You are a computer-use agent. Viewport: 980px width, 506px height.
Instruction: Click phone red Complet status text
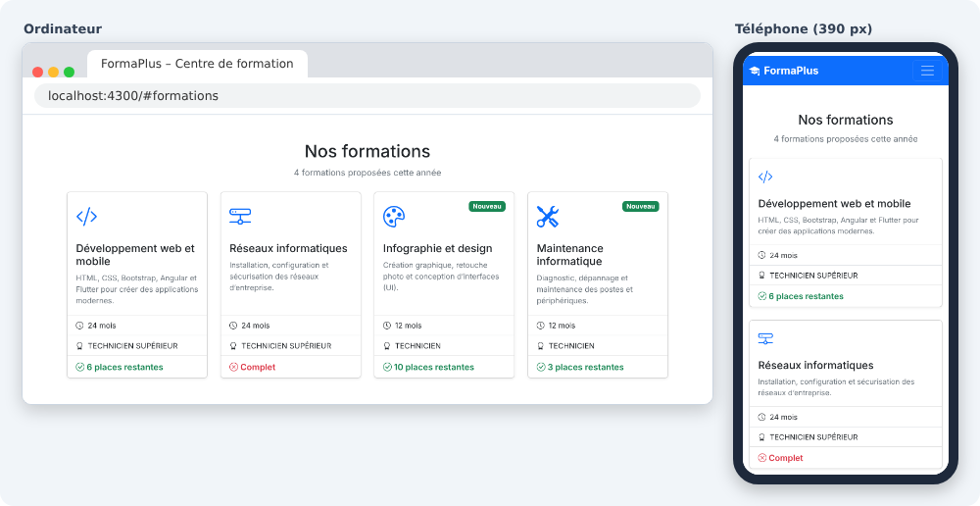[786, 458]
